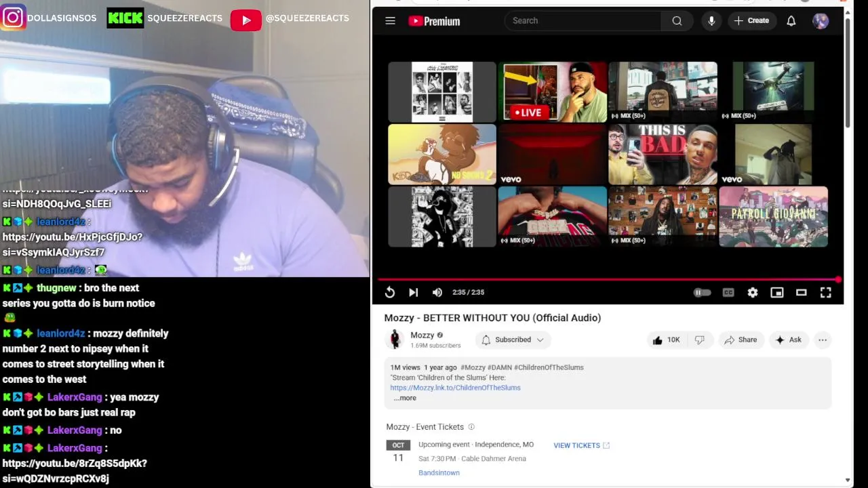This screenshot has width=868, height=488.
Task: Click event tickets info icon
Action: (471, 427)
